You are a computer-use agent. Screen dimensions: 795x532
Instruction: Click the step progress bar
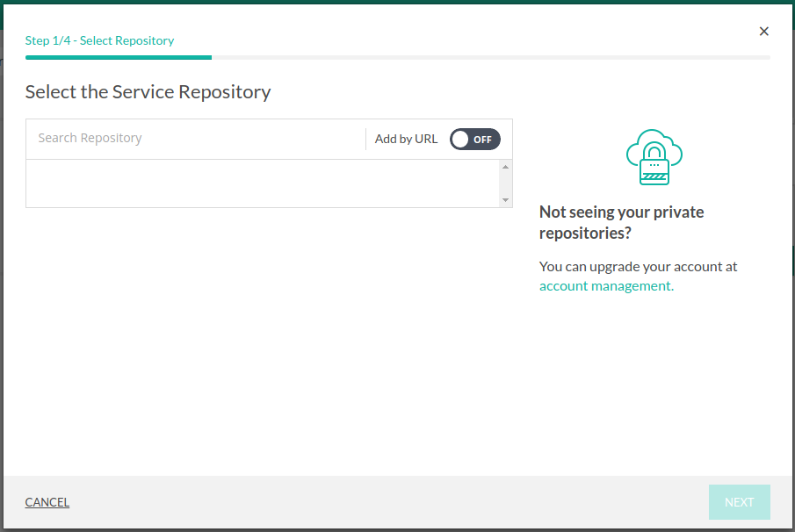pos(397,58)
